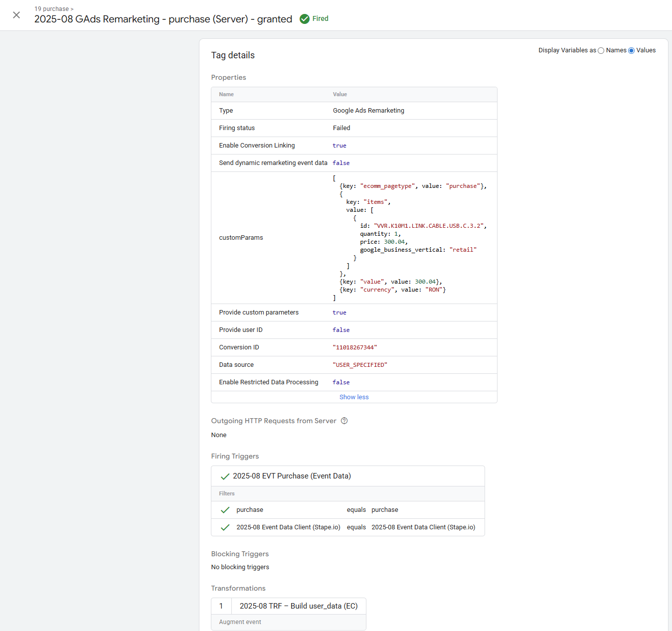Click the help icon beside Outgoing HTTP Requests
The height and width of the screenshot is (631, 672).
click(x=344, y=421)
